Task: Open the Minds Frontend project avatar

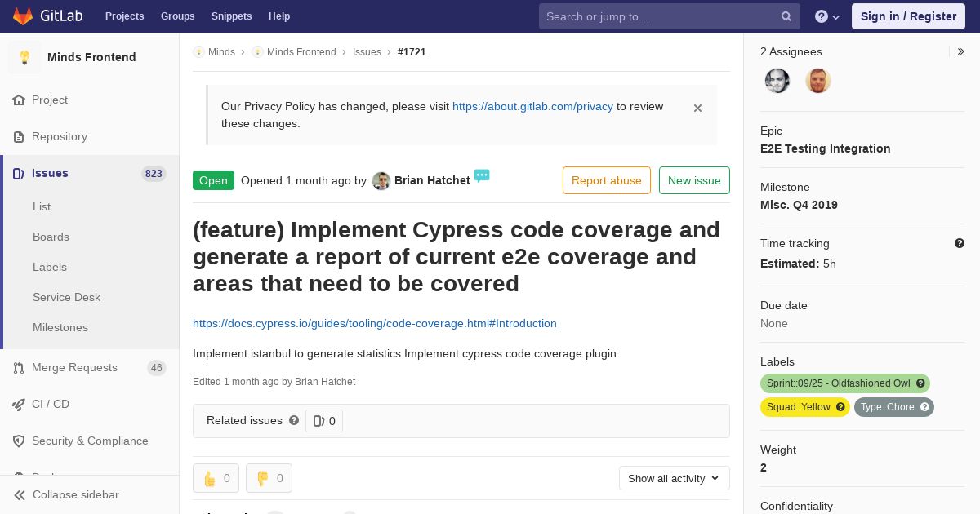Action: tap(24, 57)
